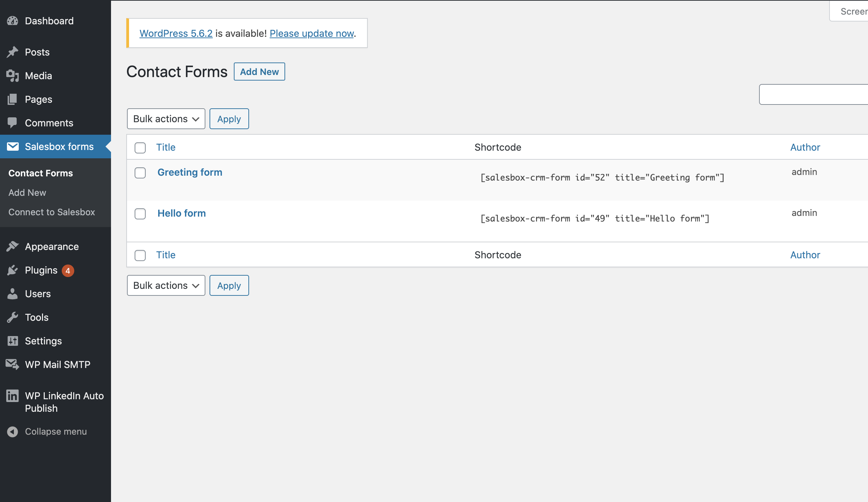Screen dimensions: 868x502
Task: Click the Plugins update count badge
Action: (x=68, y=270)
